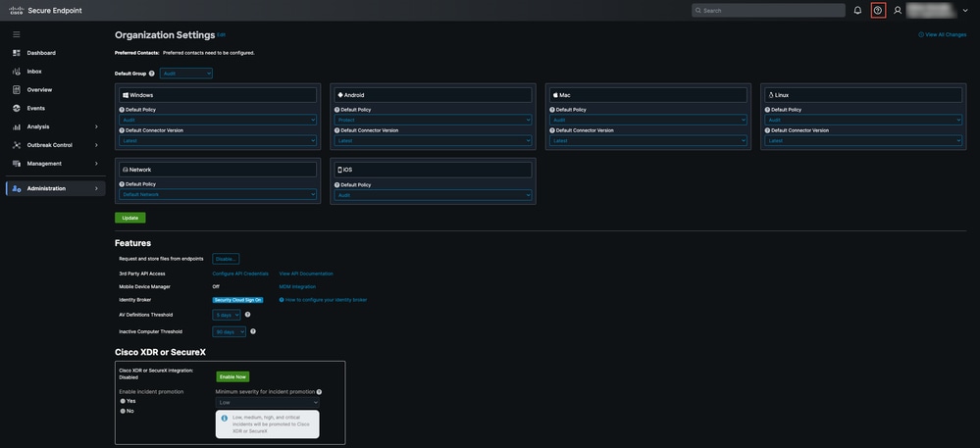Click Mac Default Policy help icon
This screenshot has height=448, width=980.
point(552,110)
